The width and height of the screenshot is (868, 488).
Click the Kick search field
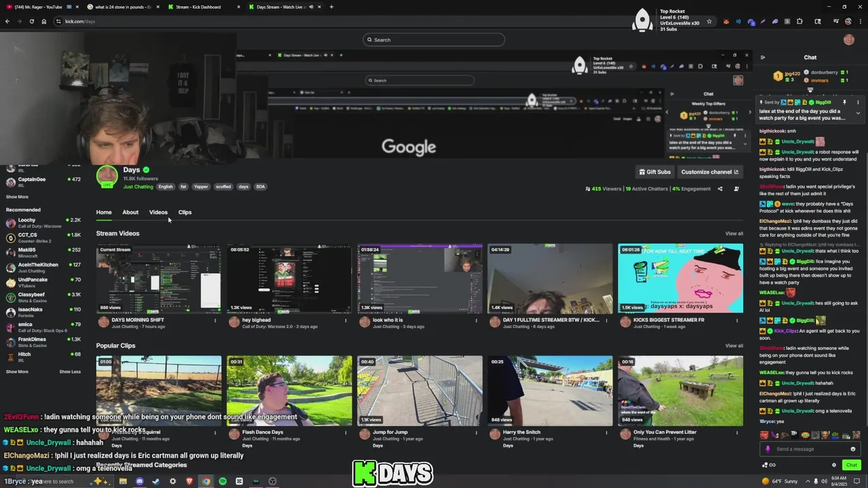pyautogui.click(x=434, y=39)
